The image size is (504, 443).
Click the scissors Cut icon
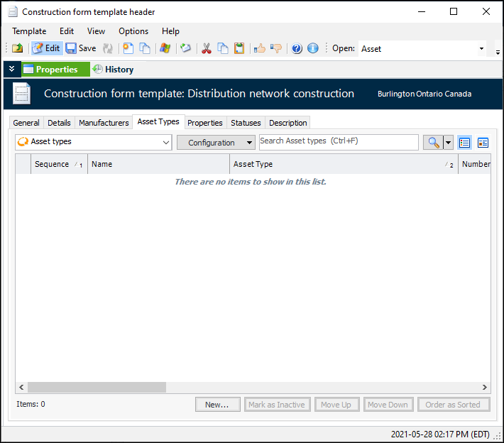pyautogui.click(x=207, y=48)
